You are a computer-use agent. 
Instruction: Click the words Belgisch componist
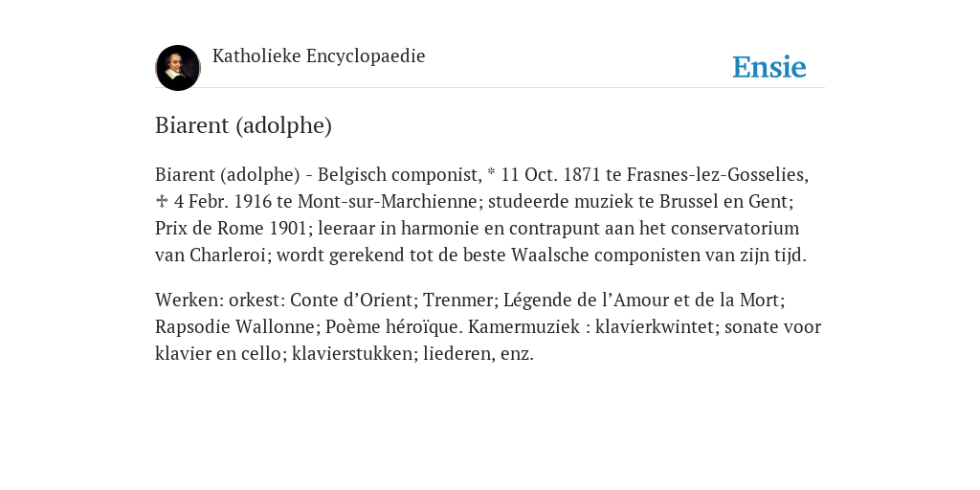399,174
